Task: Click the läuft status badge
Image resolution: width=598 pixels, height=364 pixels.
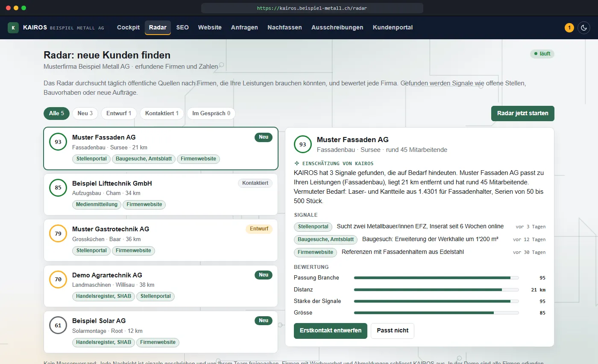Action: [x=542, y=54]
